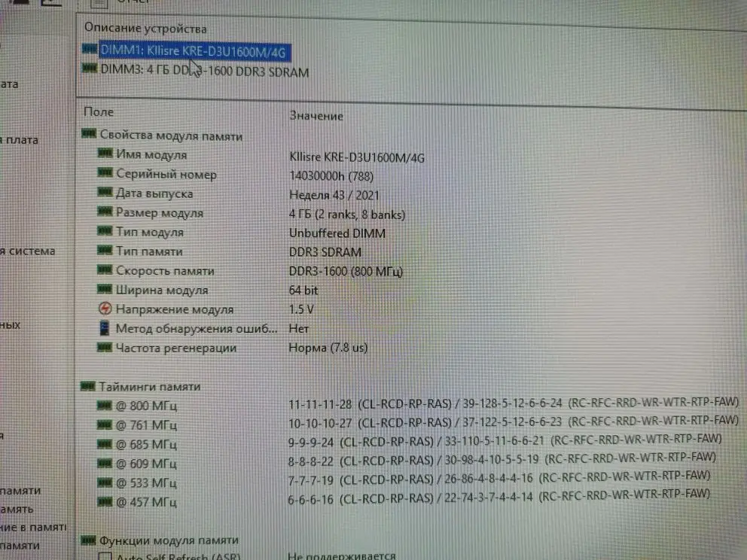Click memory chip icon beside DIMM3
The image size is (747, 560).
pyautogui.click(x=90, y=68)
